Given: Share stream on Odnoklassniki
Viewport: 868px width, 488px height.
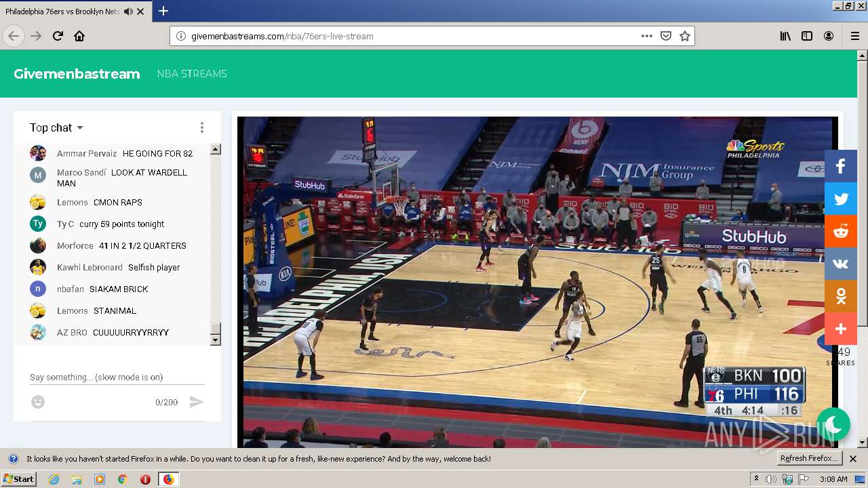Looking at the screenshot, I should tap(841, 296).
